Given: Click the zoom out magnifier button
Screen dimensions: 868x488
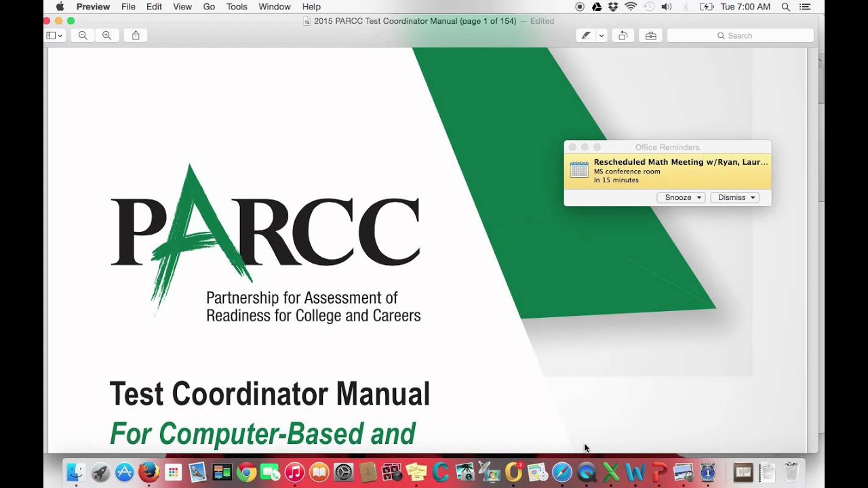Looking at the screenshot, I should pos(83,35).
